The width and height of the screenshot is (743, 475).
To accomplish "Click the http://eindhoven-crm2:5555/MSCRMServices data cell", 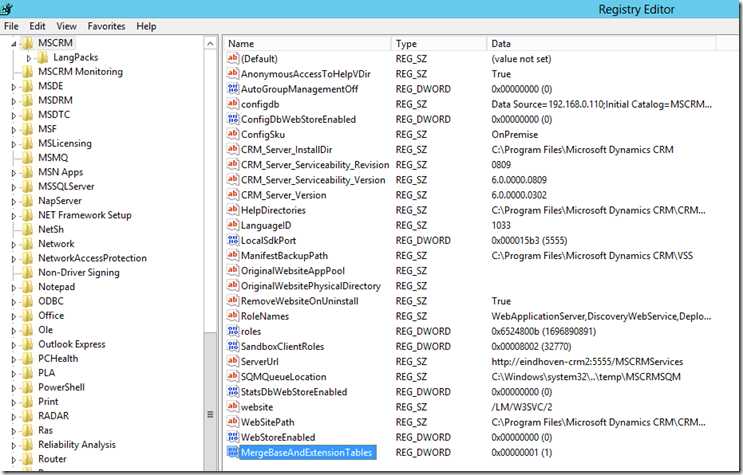I will 587,361.
